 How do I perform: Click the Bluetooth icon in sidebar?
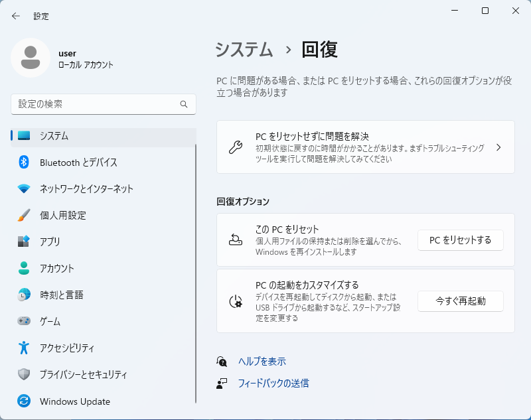tap(24, 162)
